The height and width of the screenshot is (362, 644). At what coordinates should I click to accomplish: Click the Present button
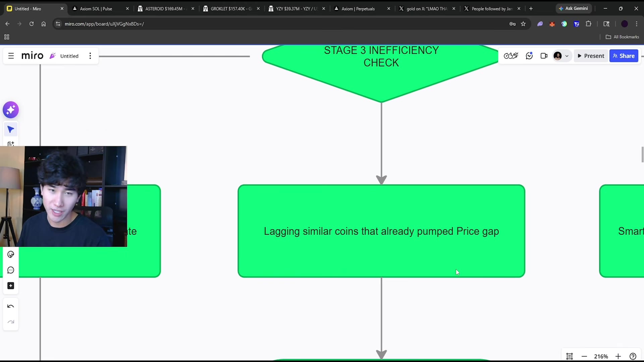tap(591, 56)
